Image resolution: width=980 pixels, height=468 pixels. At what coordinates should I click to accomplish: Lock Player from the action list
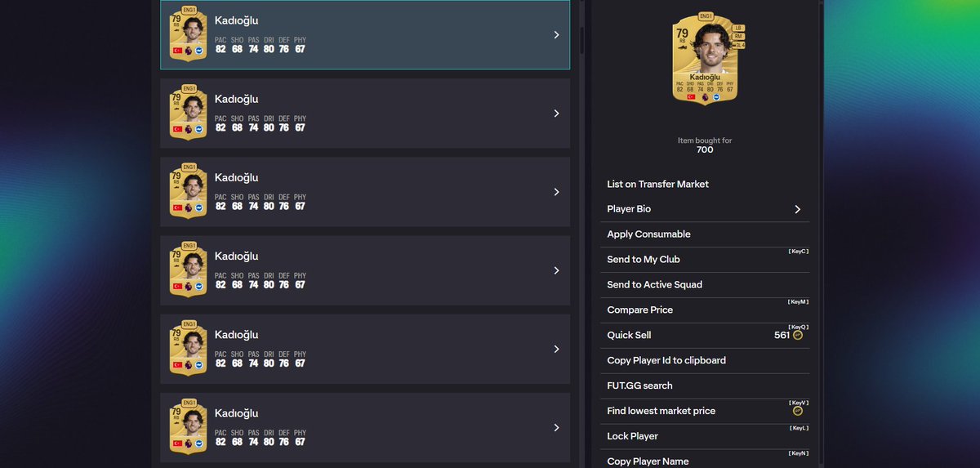(704, 436)
